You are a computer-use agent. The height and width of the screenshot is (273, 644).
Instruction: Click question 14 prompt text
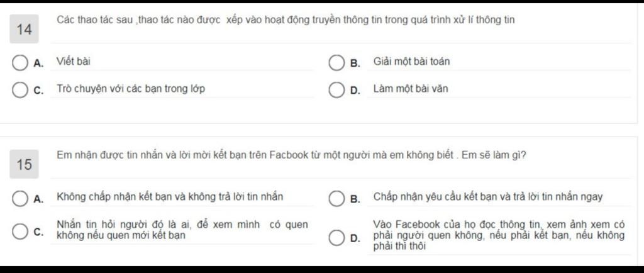pos(286,20)
